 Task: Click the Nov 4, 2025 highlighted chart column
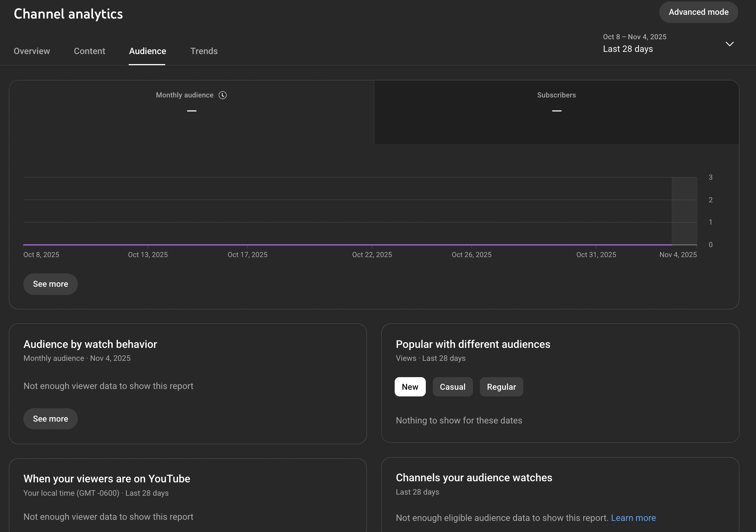pyautogui.click(x=684, y=210)
